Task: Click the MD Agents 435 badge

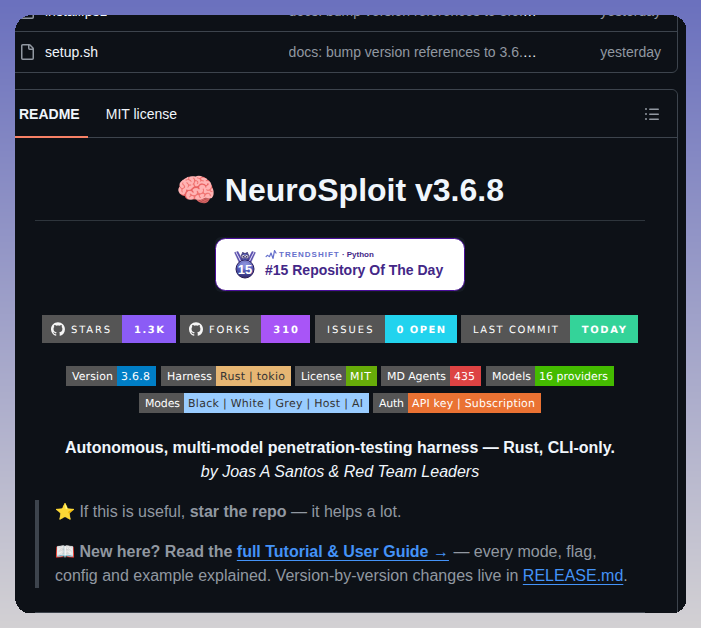Action: 431,376
